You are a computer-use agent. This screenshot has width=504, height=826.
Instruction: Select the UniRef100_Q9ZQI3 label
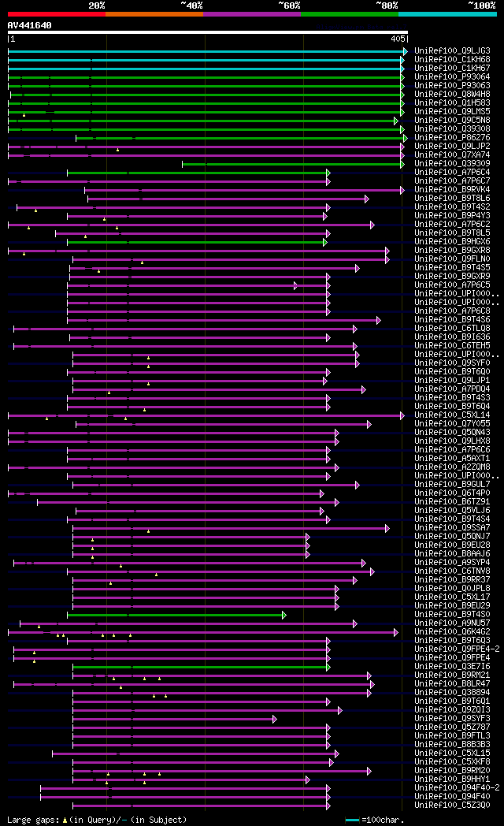coord(452,711)
